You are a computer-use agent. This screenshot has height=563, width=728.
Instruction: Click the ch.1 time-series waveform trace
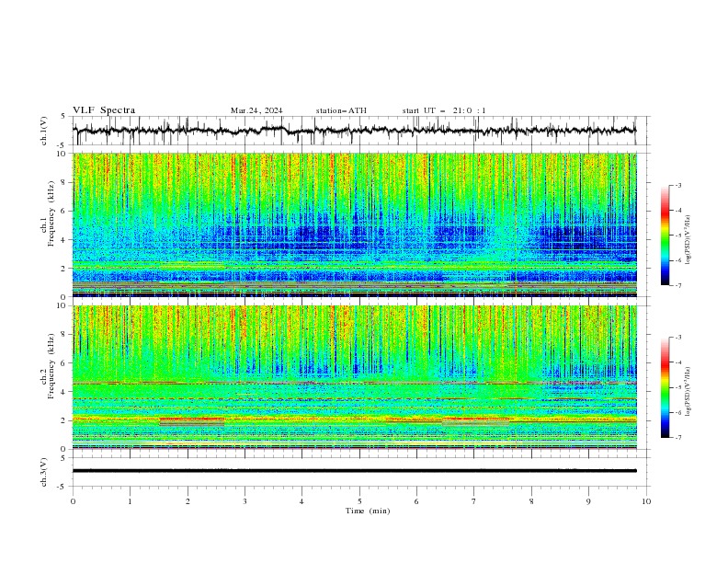click(x=354, y=131)
